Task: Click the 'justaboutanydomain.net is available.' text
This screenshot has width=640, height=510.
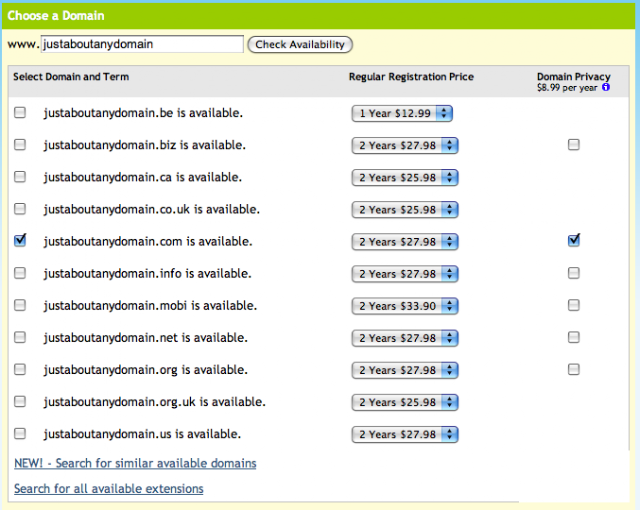Action: pyautogui.click(x=146, y=338)
